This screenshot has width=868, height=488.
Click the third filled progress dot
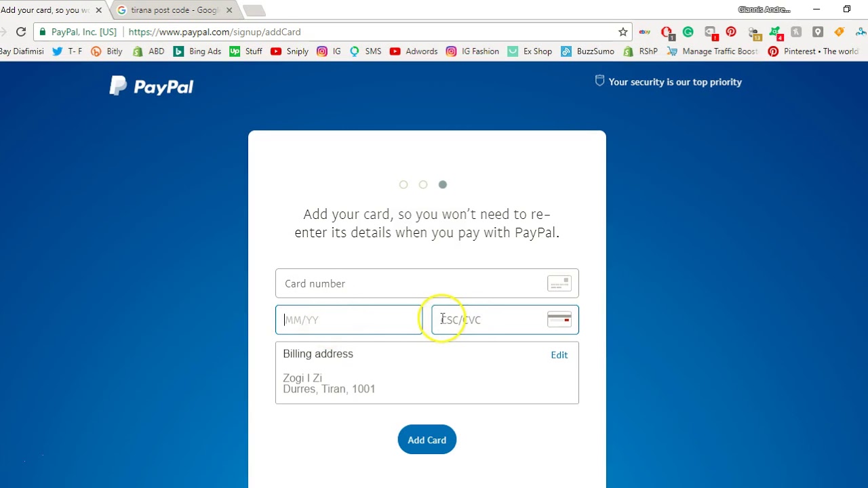(443, 184)
